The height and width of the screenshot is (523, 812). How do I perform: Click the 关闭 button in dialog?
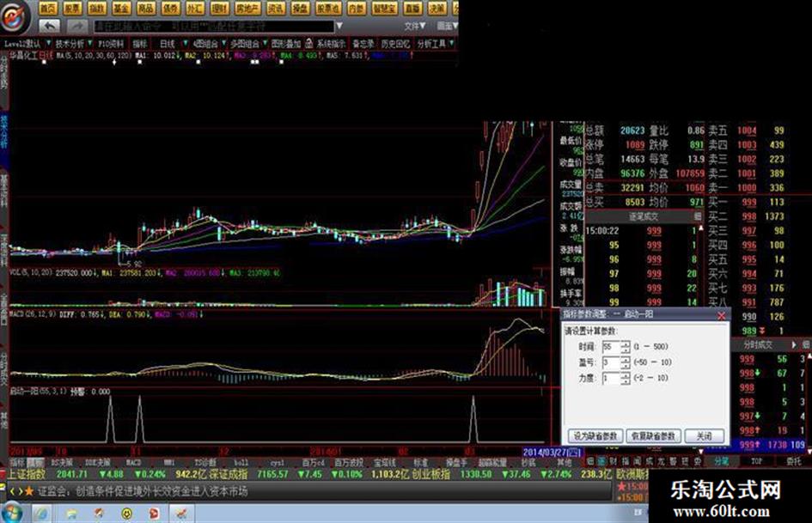tap(705, 436)
